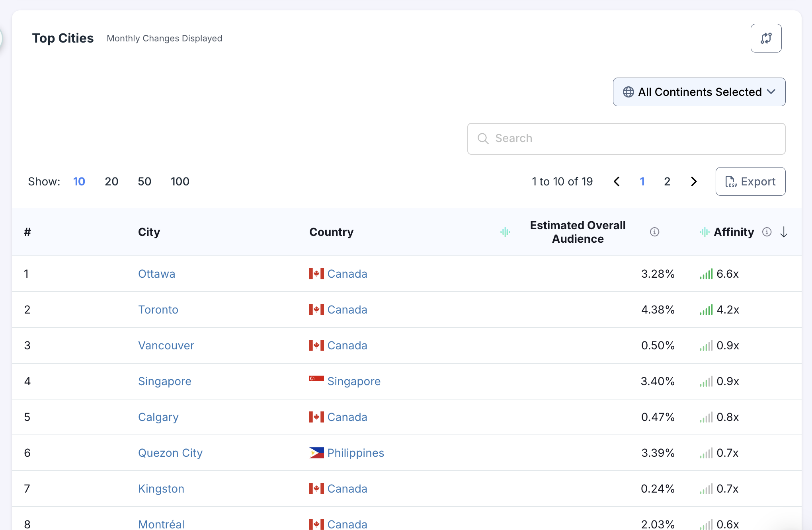The image size is (812, 530).
Task: Show 50 rows per page
Action: point(144,181)
